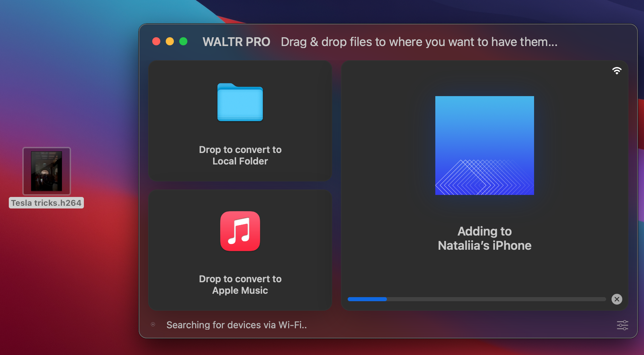Click the 'Drag & drop files' header text
Viewport: 644px width, 355px height.
pyautogui.click(x=419, y=42)
